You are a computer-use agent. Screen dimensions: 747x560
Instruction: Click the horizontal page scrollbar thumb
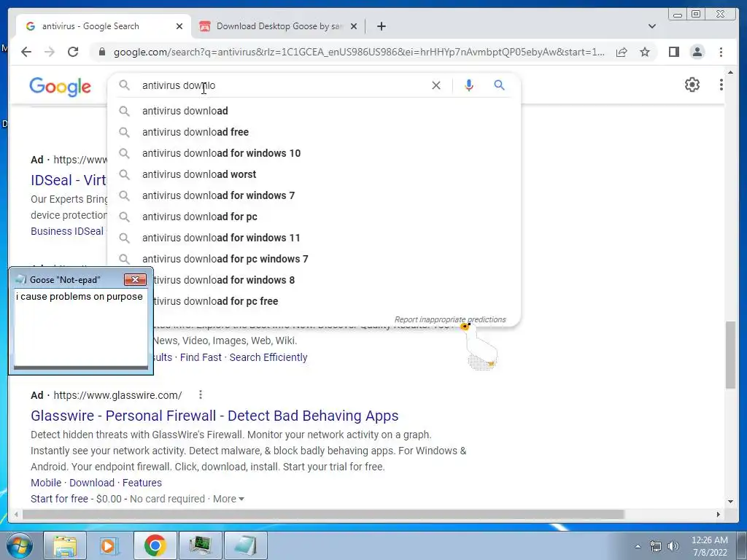(x=323, y=514)
